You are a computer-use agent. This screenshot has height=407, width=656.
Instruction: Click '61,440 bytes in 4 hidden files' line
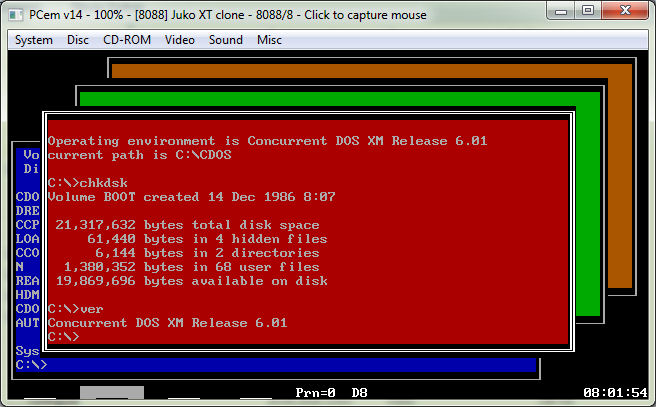point(207,239)
